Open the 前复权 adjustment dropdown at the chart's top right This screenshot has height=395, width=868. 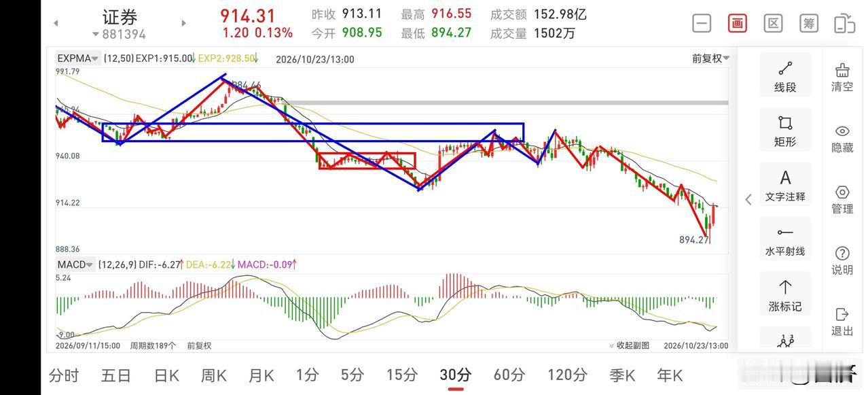click(x=711, y=58)
